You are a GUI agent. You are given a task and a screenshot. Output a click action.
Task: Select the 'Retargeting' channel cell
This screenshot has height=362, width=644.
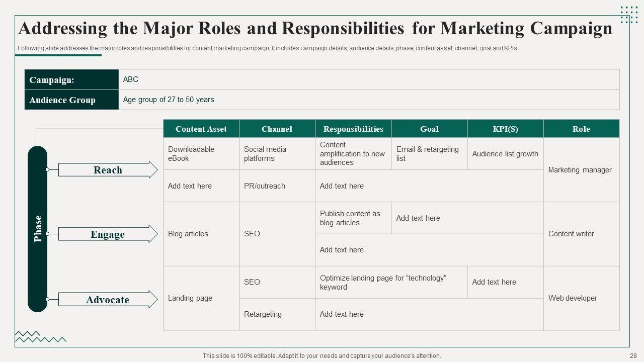277,314
